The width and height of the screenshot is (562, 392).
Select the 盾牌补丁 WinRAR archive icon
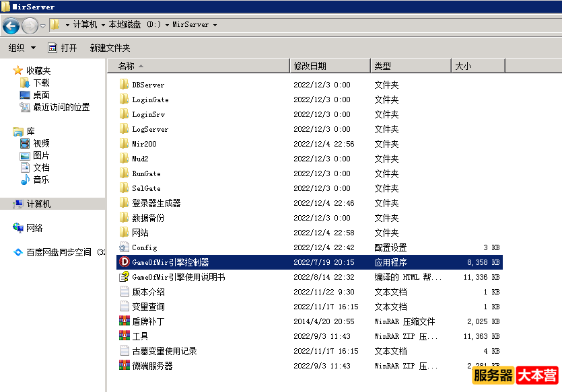(124, 321)
